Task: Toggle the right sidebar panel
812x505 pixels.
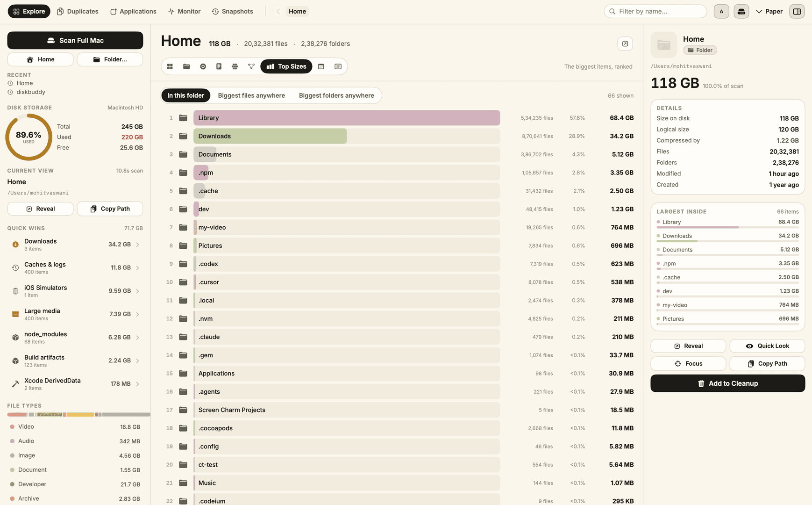Action: (797, 11)
